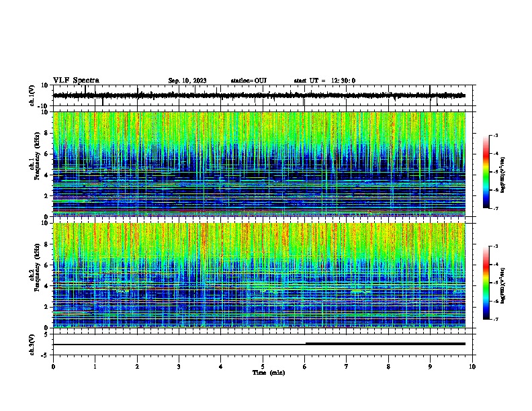The width and height of the screenshot is (532, 411).
Task: Click the ch.3(V) axis label
Action: [x=32, y=345]
